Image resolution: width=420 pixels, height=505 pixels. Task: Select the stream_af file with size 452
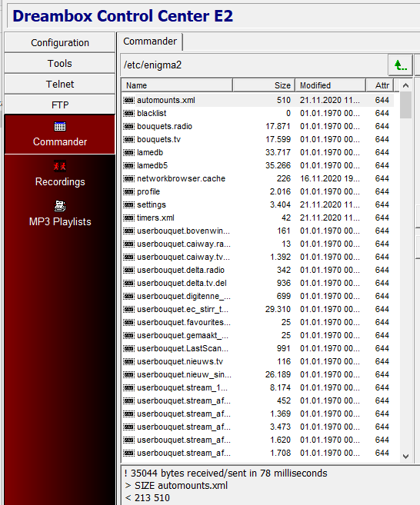pyautogui.click(x=184, y=400)
